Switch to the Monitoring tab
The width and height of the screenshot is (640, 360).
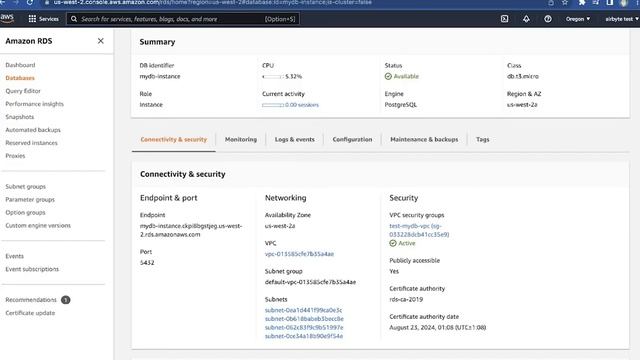pos(241,140)
